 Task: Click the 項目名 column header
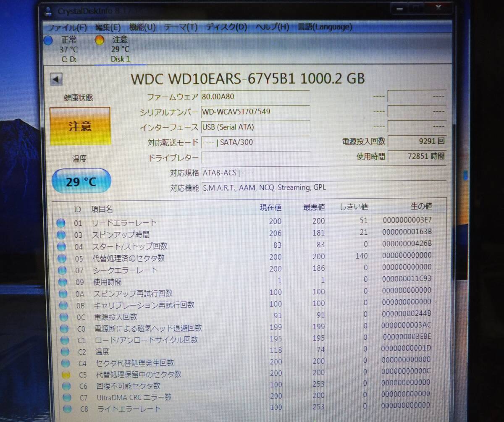[x=102, y=209]
